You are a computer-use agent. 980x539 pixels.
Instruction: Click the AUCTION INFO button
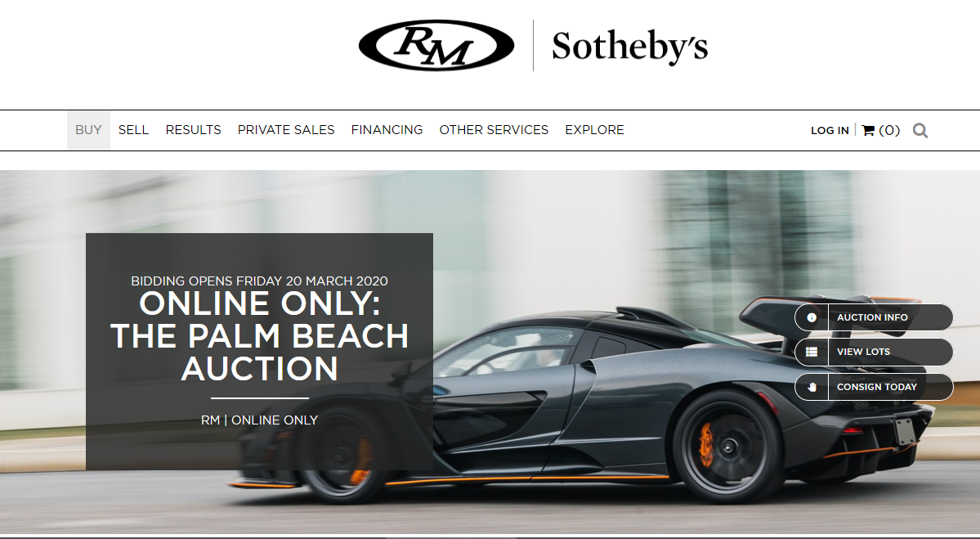tap(874, 317)
